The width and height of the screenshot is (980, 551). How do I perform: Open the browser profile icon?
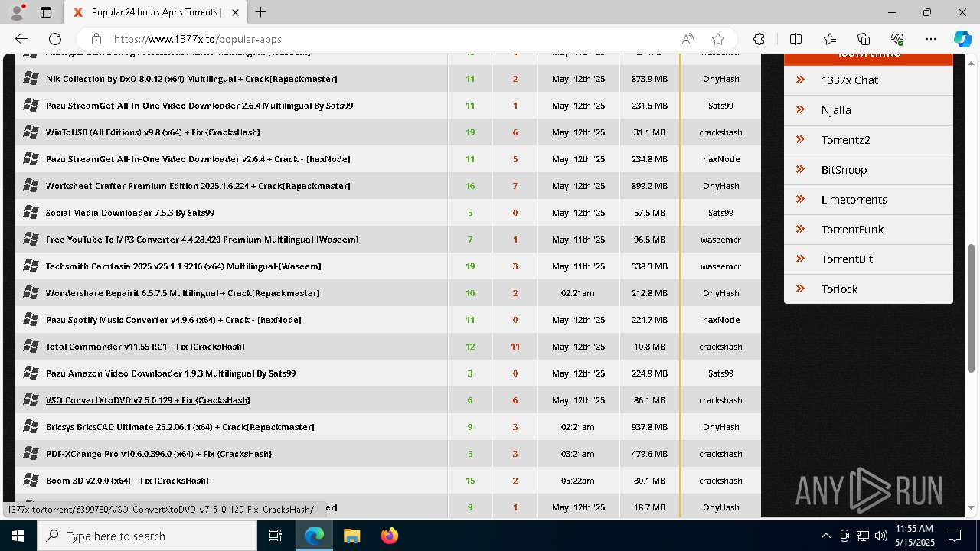point(18,12)
